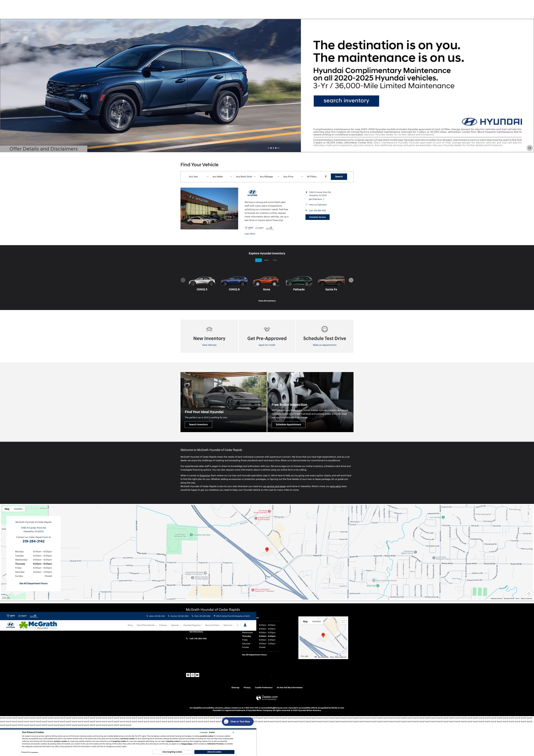Click Make an Appointment link
Image resolution: width=534 pixels, height=756 pixels.
(325, 345)
